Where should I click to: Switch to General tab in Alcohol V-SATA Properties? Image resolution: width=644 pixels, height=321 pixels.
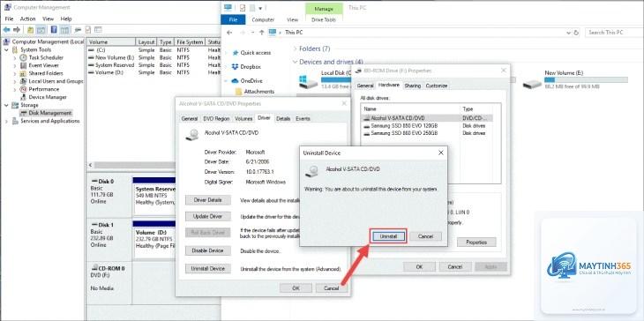coord(190,119)
